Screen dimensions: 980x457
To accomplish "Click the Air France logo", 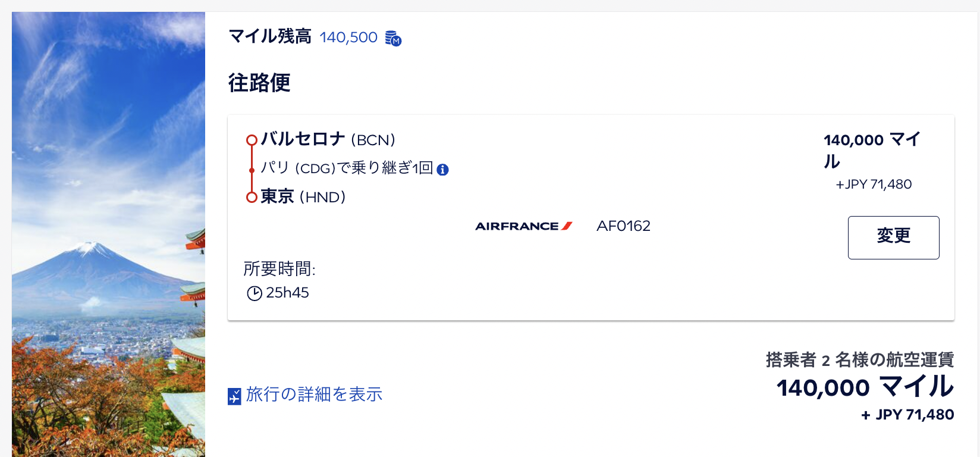I will coord(523,226).
